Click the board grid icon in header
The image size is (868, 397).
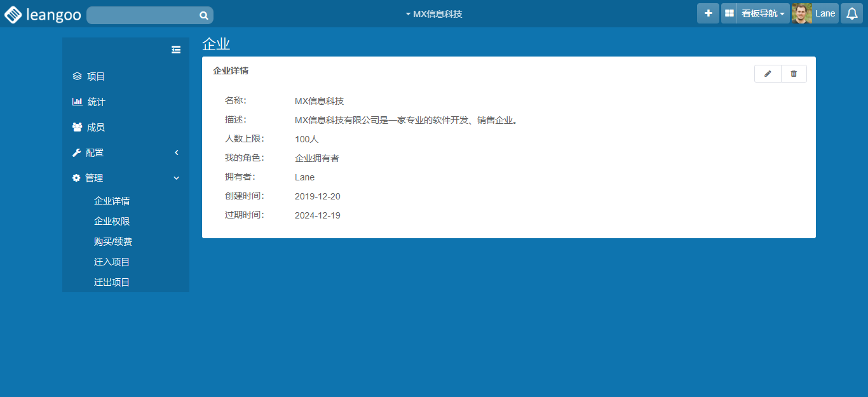click(x=729, y=13)
